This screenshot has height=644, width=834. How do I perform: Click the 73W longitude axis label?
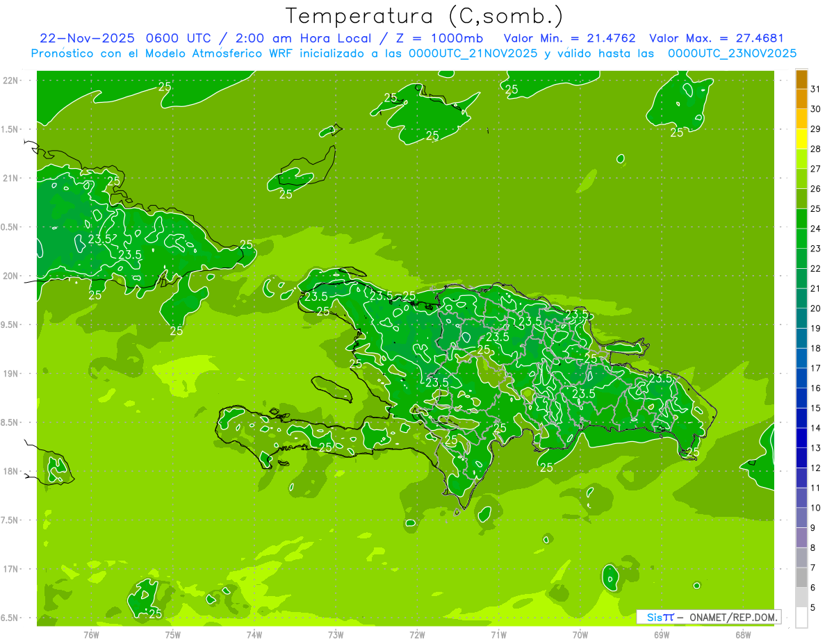click(x=336, y=634)
